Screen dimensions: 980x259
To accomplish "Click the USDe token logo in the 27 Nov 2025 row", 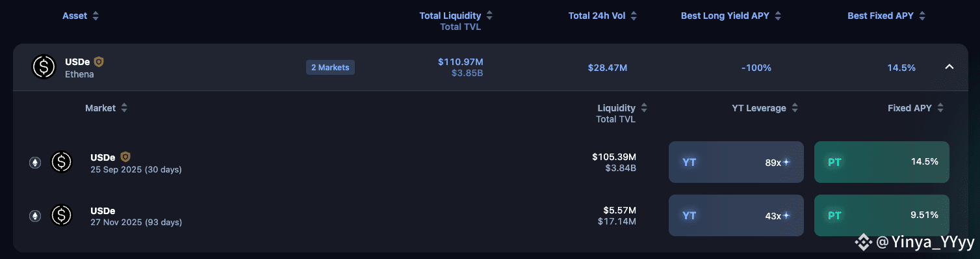I will (62, 215).
